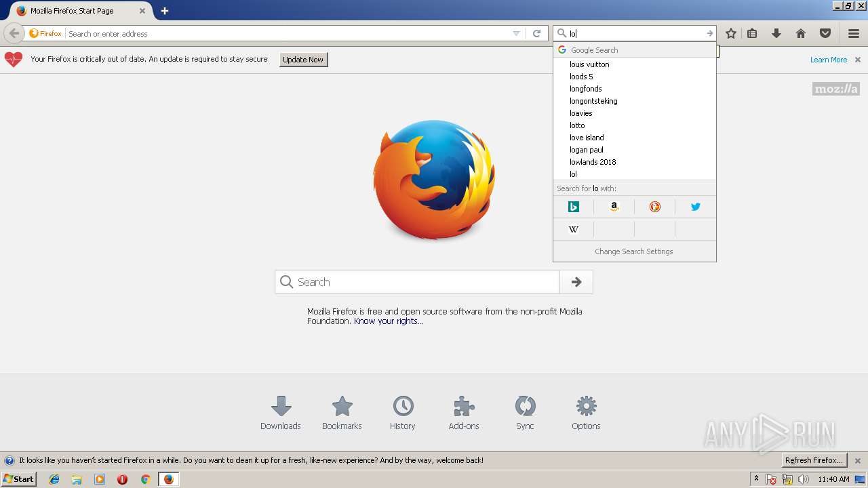Click the search go arrow in toolbar

click(709, 33)
